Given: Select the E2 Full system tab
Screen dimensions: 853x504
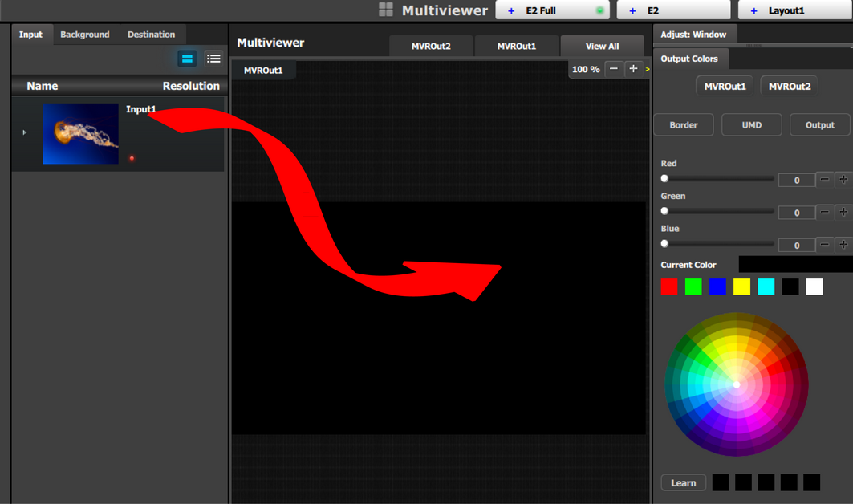Looking at the screenshot, I should coord(552,10).
